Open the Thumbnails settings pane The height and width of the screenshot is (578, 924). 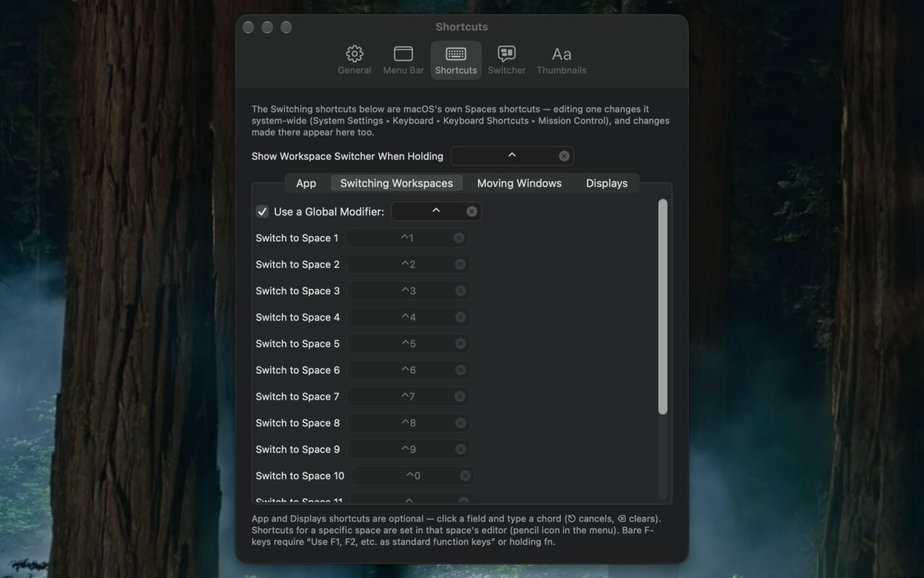[562, 60]
